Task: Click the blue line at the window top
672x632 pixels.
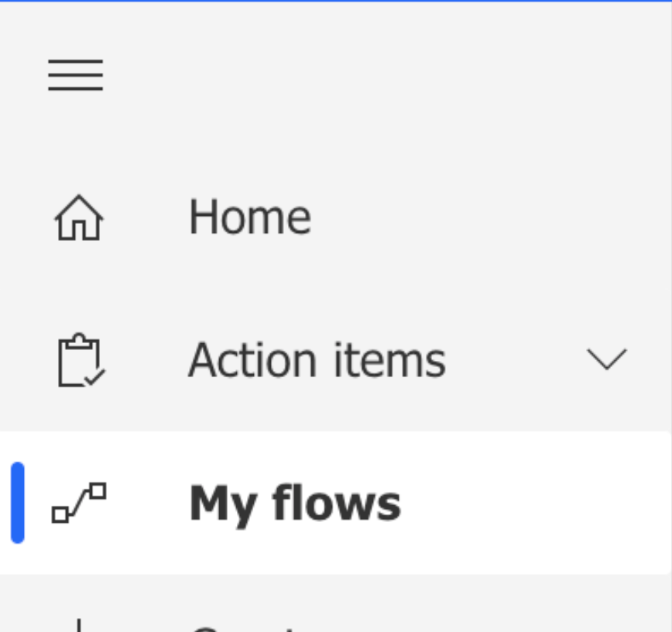Action: pos(336,1)
